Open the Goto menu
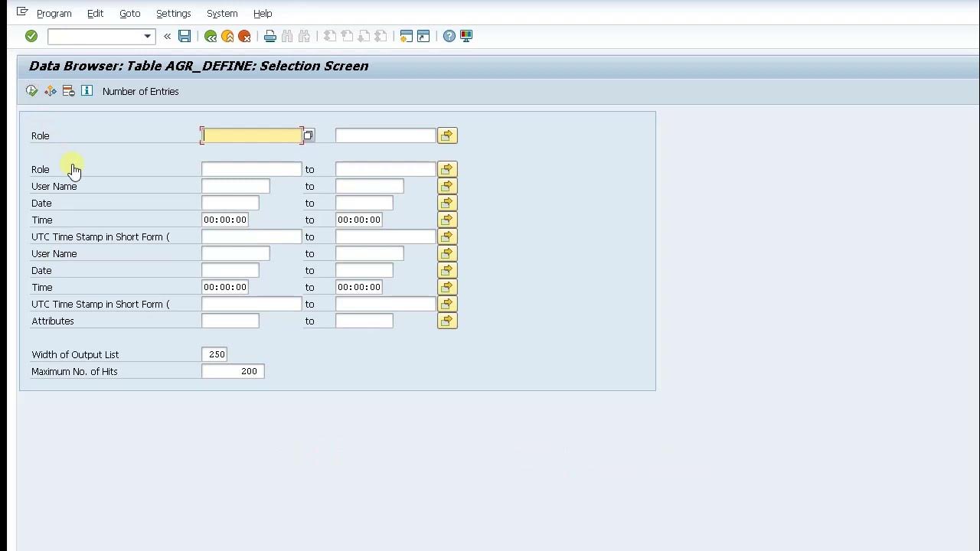The width and height of the screenshot is (980, 551). tap(129, 13)
